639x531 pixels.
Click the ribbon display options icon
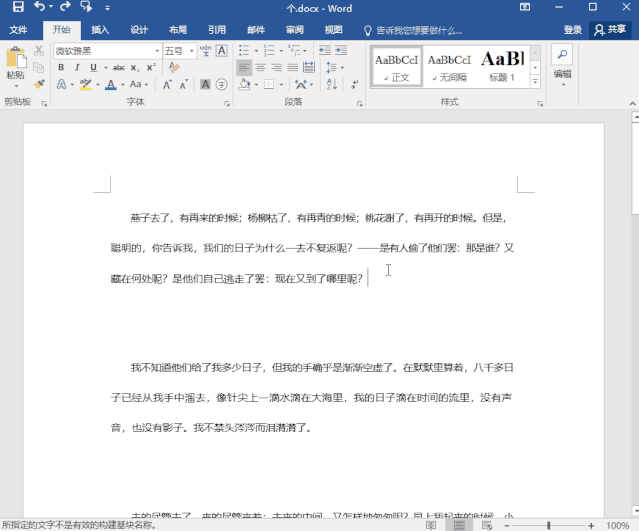click(x=525, y=7)
